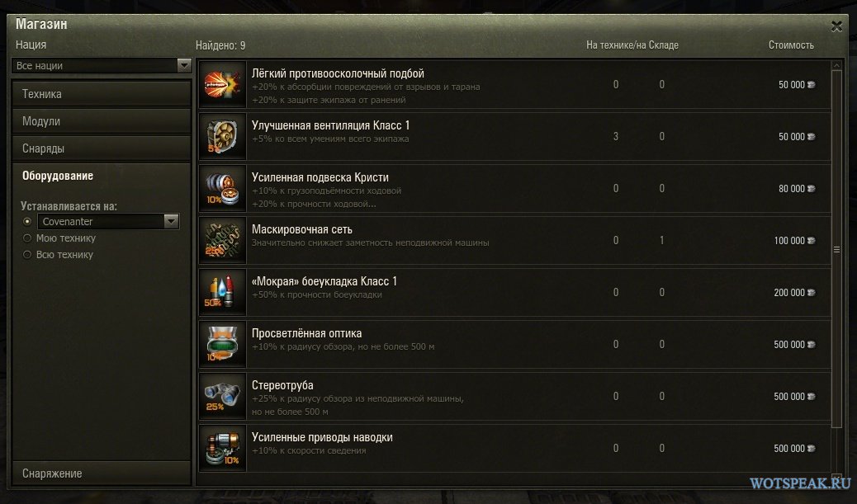Select the Усиленные приводы наводки icon

[x=222, y=448]
